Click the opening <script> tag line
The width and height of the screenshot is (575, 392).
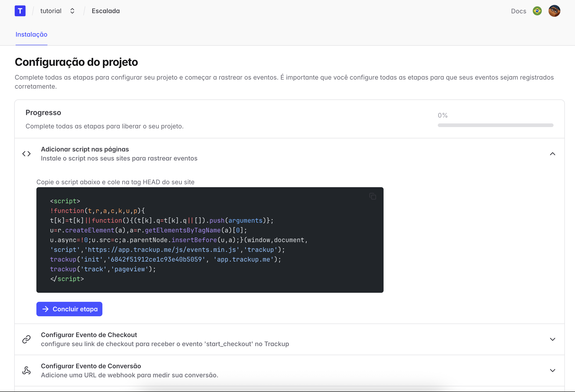coord(65,201)
